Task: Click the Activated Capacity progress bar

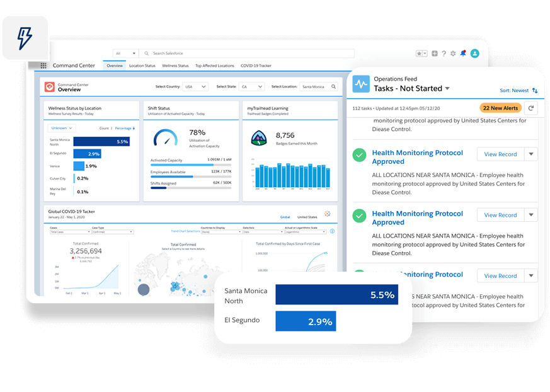Action: click(x=191, y=165)
